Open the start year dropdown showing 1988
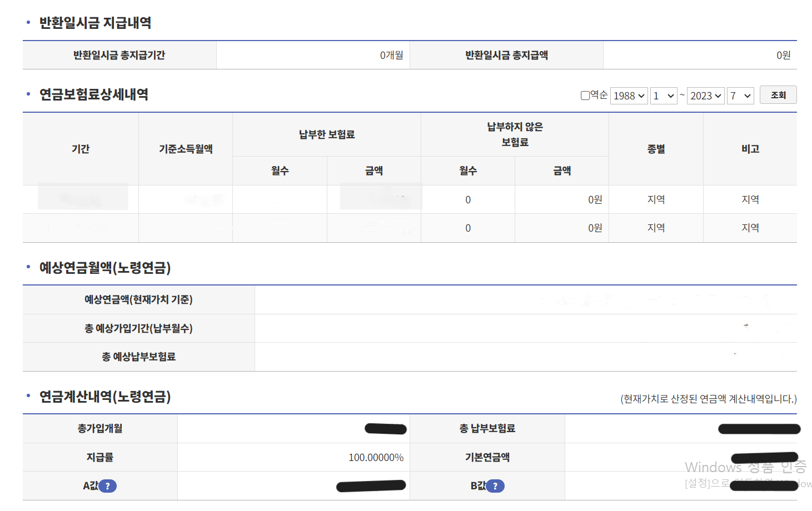 pos(629,96)
